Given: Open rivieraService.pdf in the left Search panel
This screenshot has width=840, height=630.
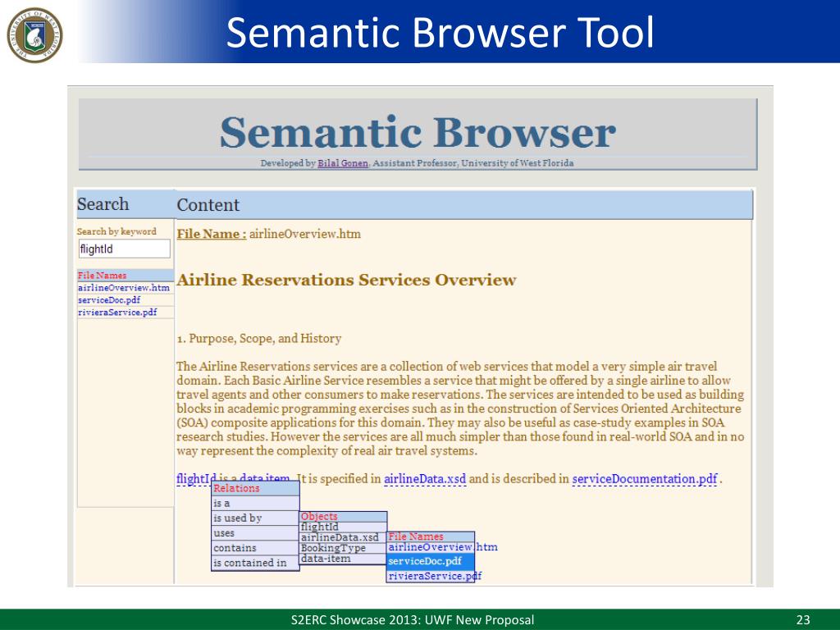Looking at the screenshot, I should tap(116, 313).
